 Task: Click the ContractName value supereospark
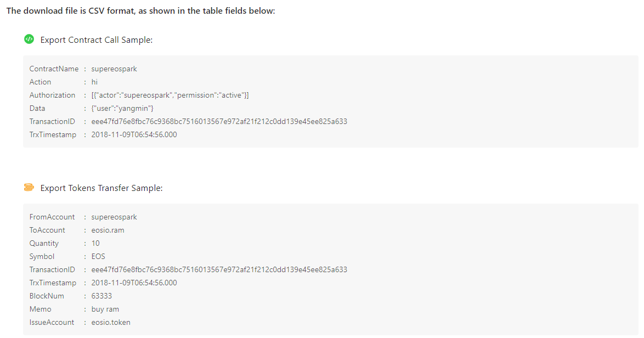point(114,69)
